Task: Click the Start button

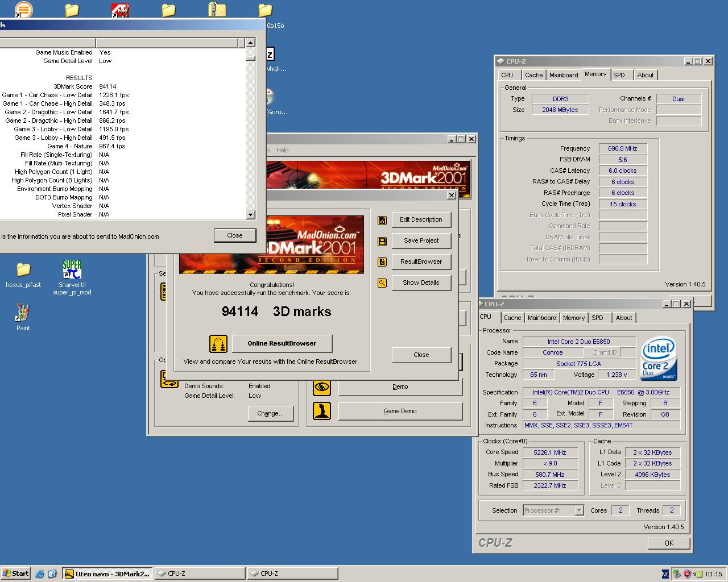Action: [15, 574]
